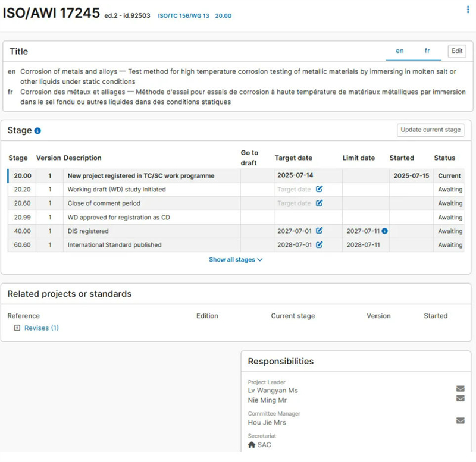This screenshot has width=476, height=462.
Task: Open the three-dot options menu
Action: point(468,10)
